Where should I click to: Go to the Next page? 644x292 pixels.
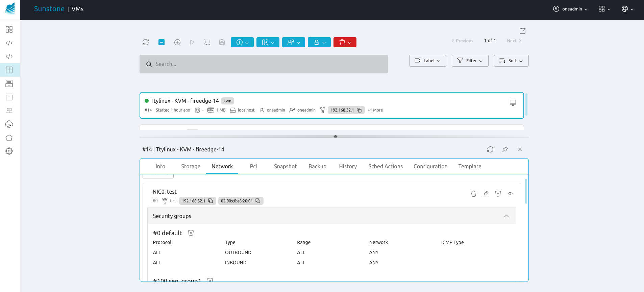pos(514,41)
